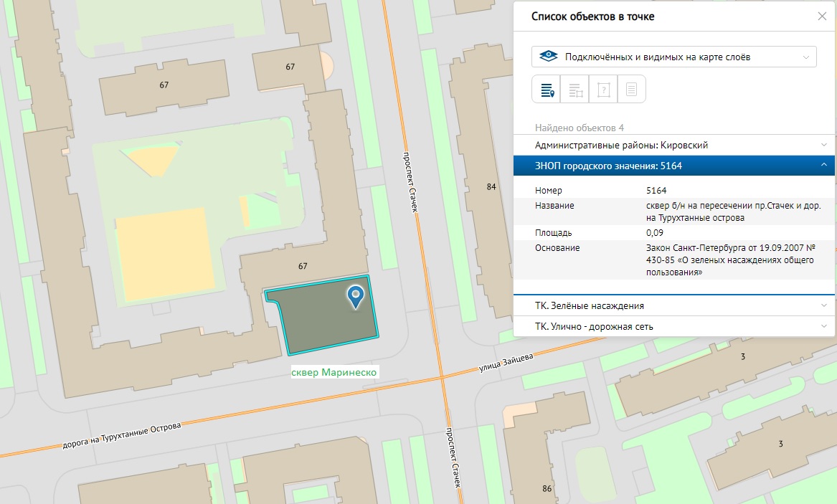
Task: Close the 'Список объектов в точке' panel
Action: point(822,16)
